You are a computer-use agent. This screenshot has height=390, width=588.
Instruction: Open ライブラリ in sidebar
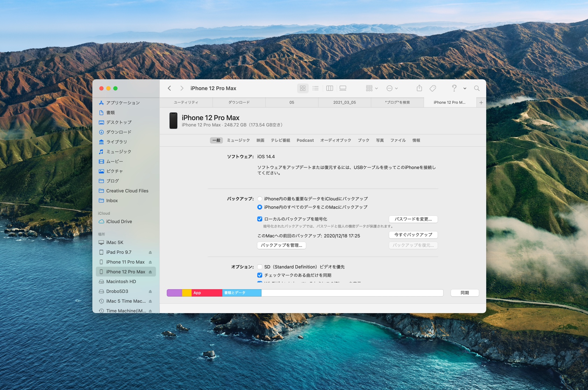click(126, 142)
